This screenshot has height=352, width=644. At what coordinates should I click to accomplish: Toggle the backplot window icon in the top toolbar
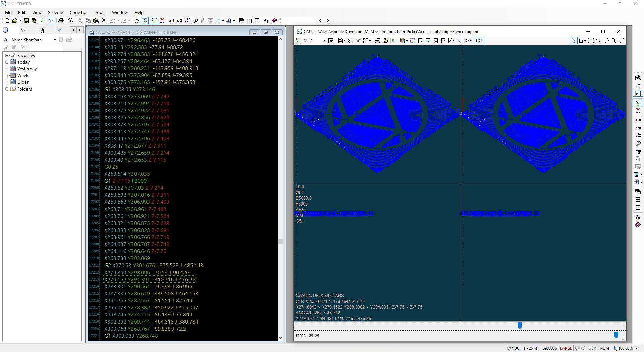tap(145, 21)
